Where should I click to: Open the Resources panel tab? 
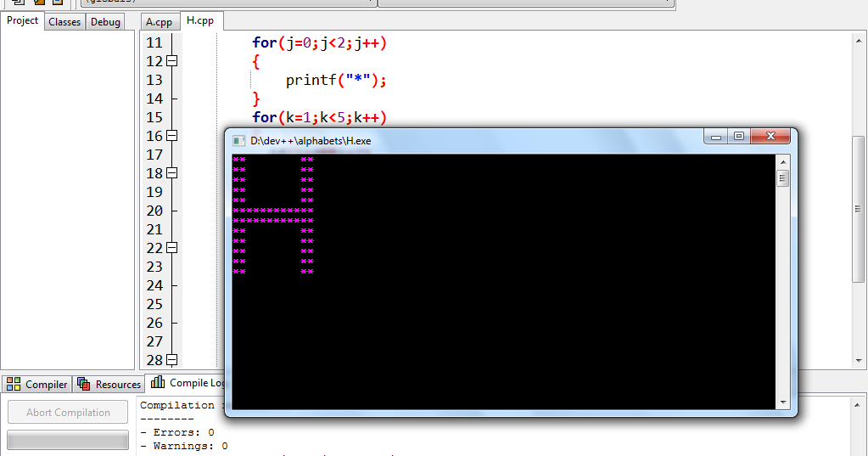click(109, 384)
